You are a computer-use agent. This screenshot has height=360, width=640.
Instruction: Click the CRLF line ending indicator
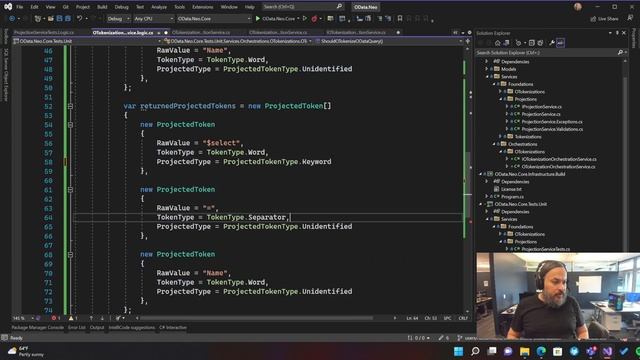(463, 318)
